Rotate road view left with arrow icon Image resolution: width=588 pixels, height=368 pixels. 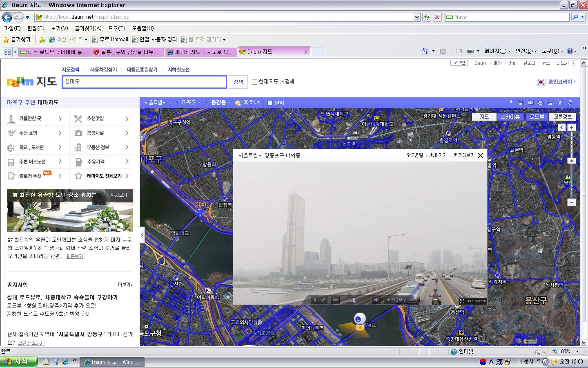314,300
